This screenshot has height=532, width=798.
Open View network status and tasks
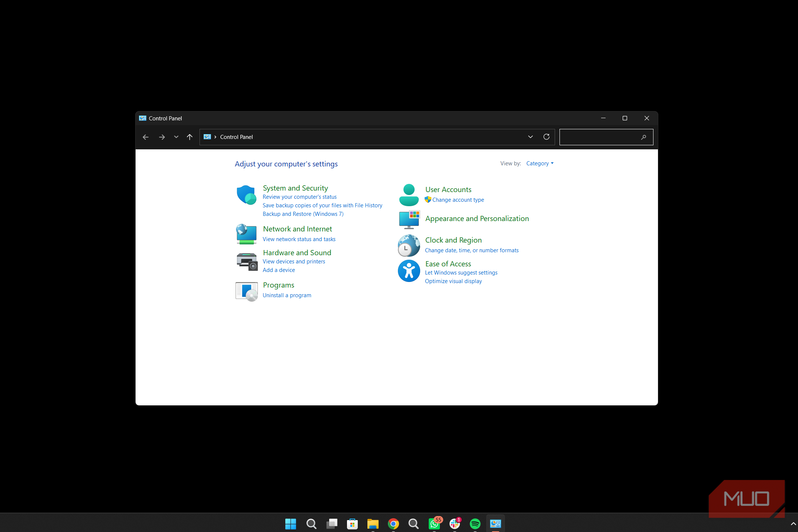[299, 239]
